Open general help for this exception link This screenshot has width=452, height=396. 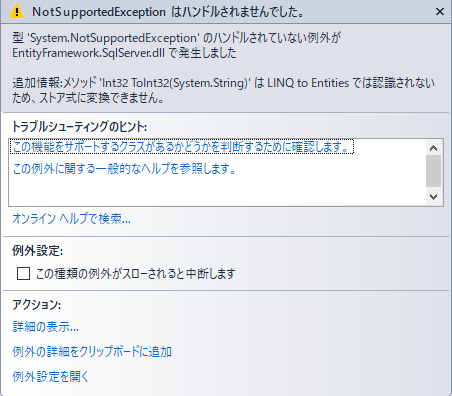(124, 169)
